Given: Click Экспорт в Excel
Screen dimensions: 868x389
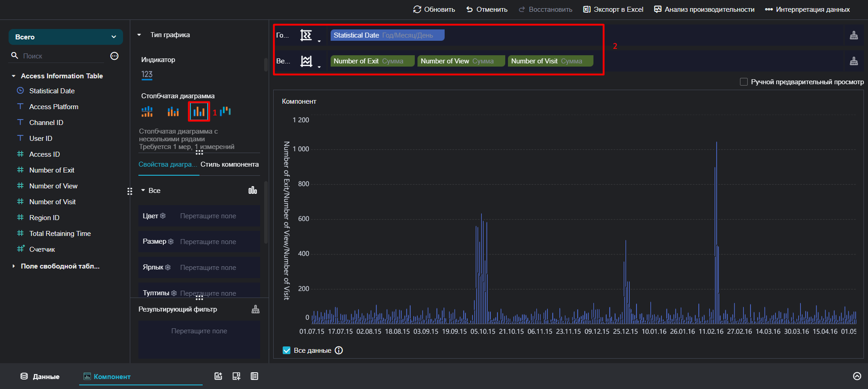Looking at the screenshot, I should [x=613, y=10].
